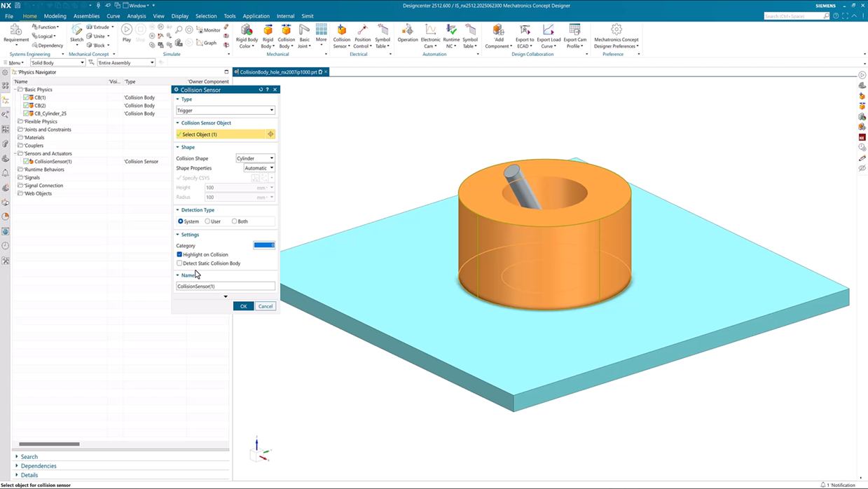Collapse the Basic Physics tree folder
Screen dimensions: 868x489
[x=16, y=90]
